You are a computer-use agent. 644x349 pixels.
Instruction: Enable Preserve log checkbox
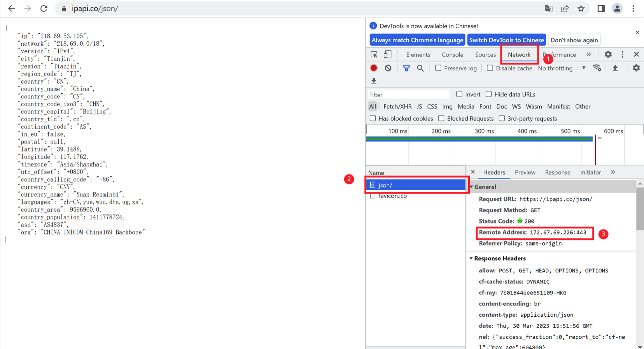pyautogui.click(x=438, y=68)
